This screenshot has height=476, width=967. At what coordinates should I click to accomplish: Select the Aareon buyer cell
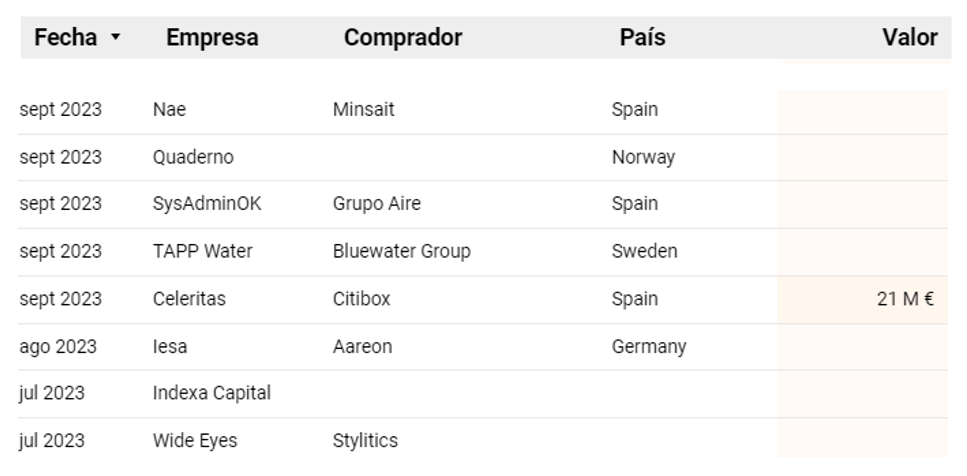(362, 347)
